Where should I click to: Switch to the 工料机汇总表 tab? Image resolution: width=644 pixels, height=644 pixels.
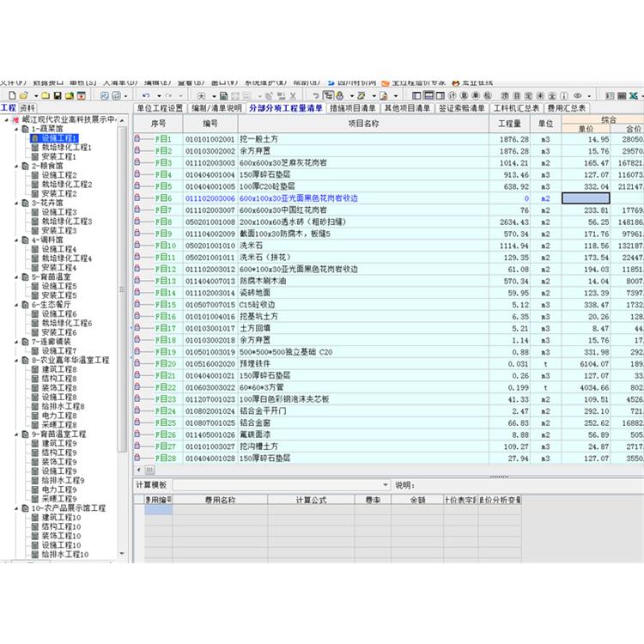[516, 108]
